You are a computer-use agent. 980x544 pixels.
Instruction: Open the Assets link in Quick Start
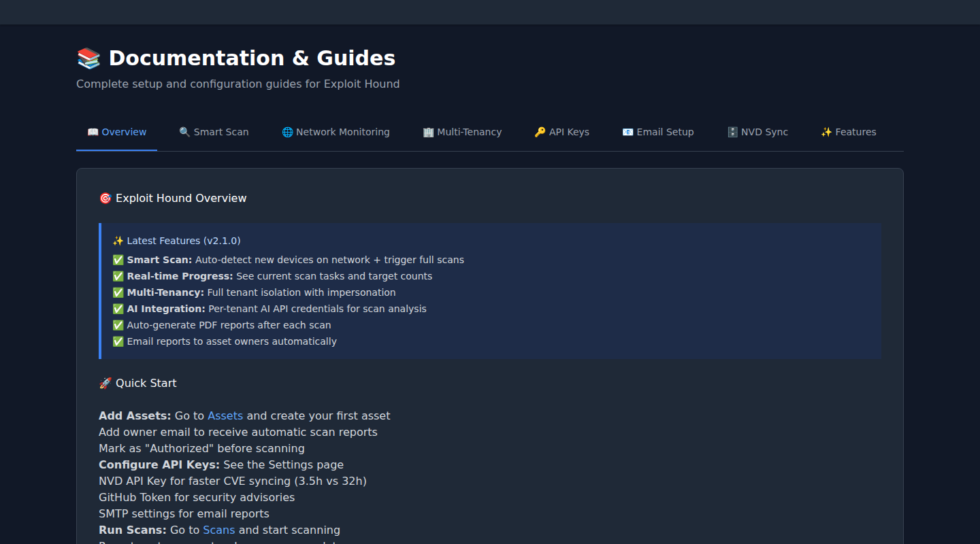tap(225, 415)
